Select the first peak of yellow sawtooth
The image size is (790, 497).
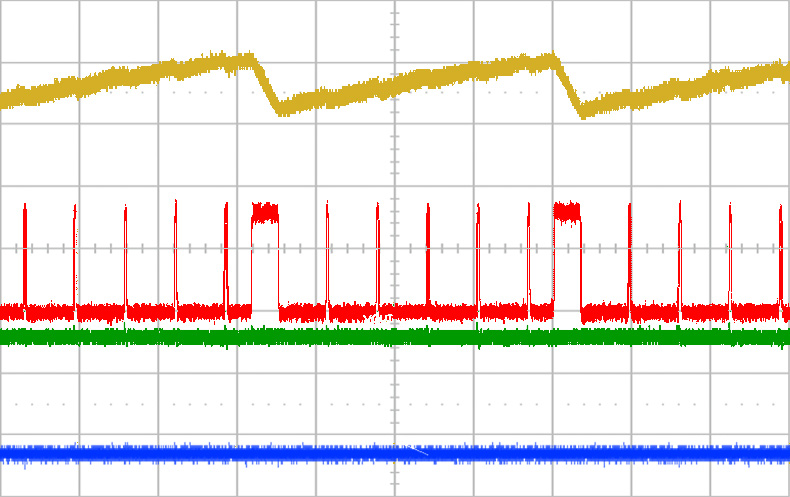[x=245, y=60]
